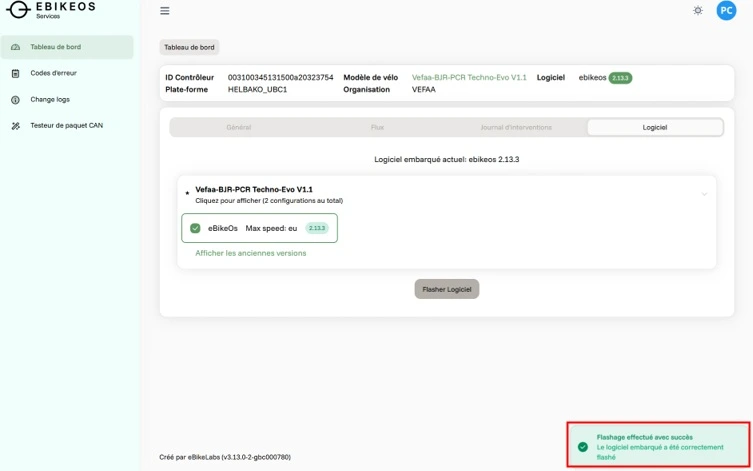Open Testeur de paquet CAN page
Viewport: 753px width, 471px height.
[x=66, y=125]
